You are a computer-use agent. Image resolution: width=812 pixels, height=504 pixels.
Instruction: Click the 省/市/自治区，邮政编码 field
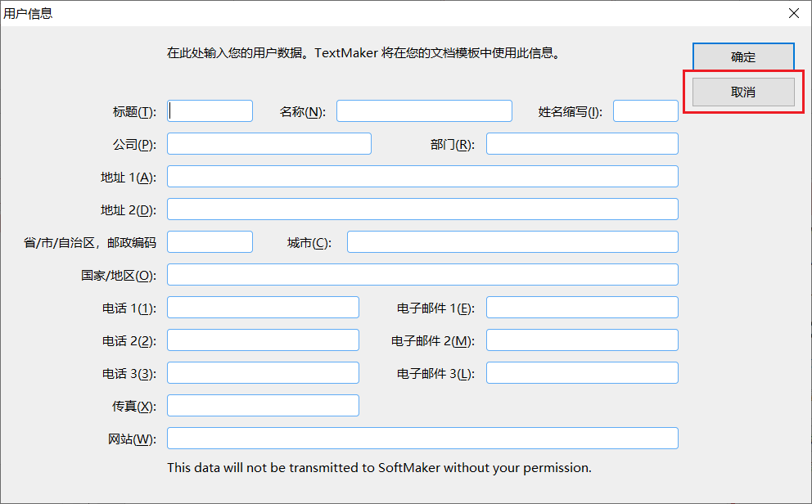tap(210, 241)
